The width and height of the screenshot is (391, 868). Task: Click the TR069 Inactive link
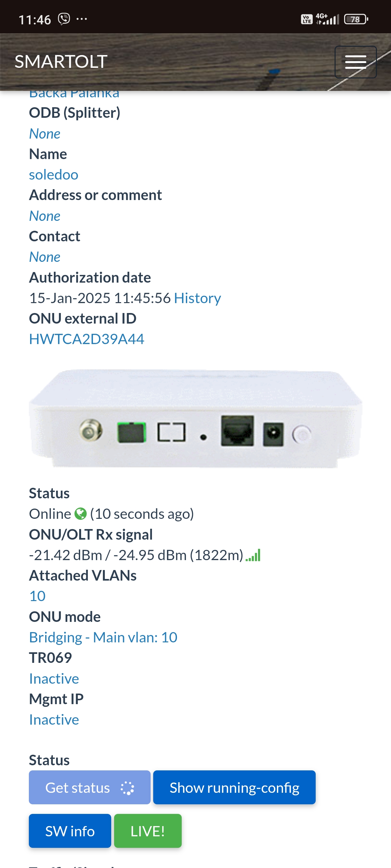54,678
